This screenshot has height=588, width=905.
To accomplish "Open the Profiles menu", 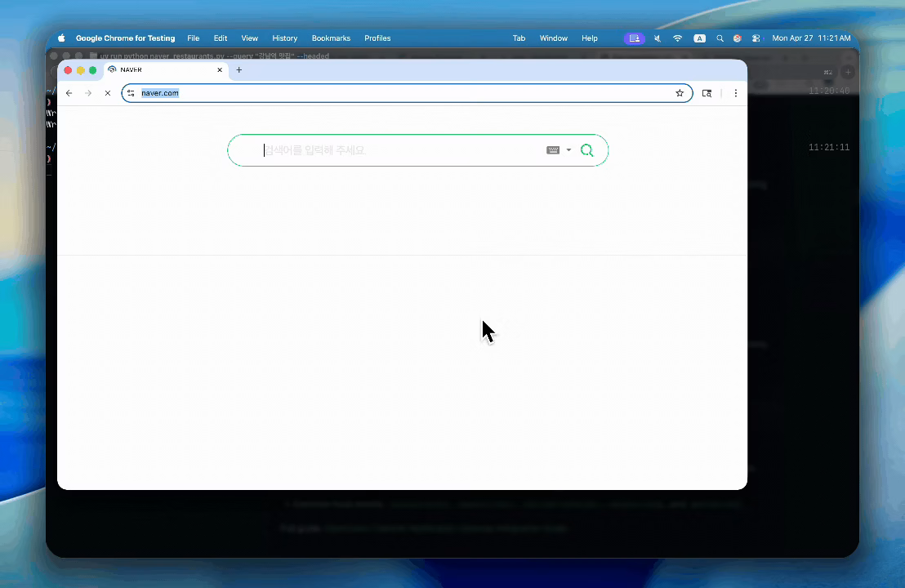I will (377, 38).
